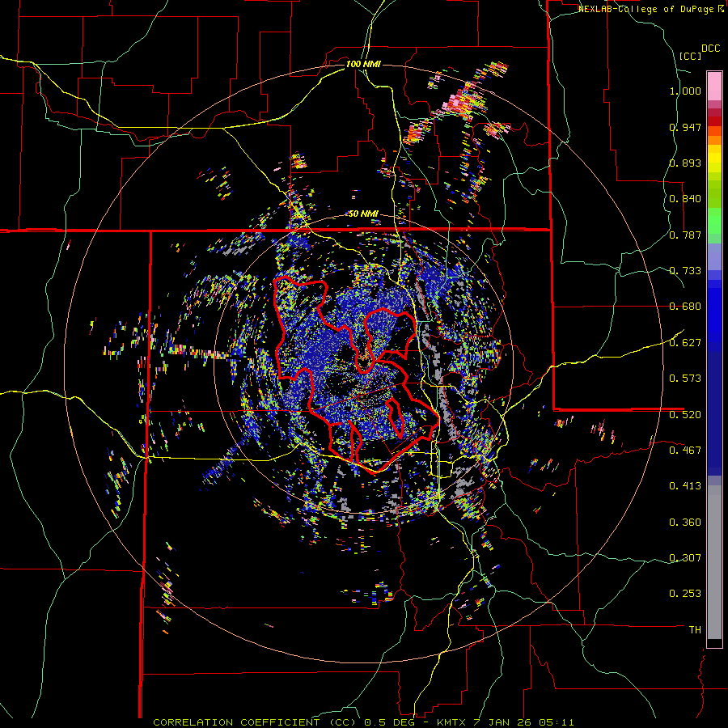The height and width of the screenshot is (728, 728).
Task: Click the [CC] legend heading
Action: (690, 56)
